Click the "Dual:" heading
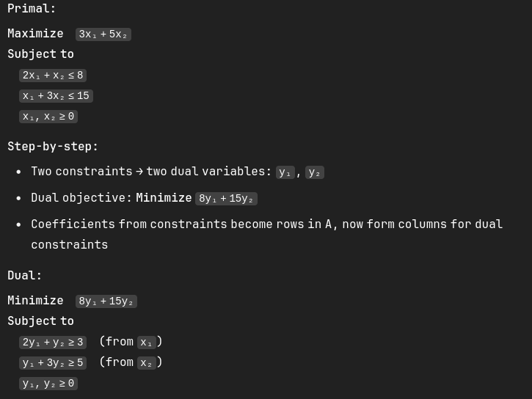Screen dimensions: 532x399 (x=25, y=276)
